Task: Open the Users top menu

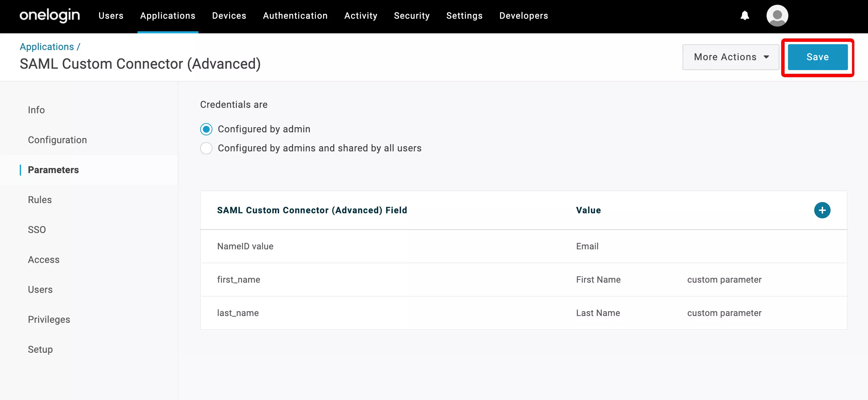Action: [111, 16]
